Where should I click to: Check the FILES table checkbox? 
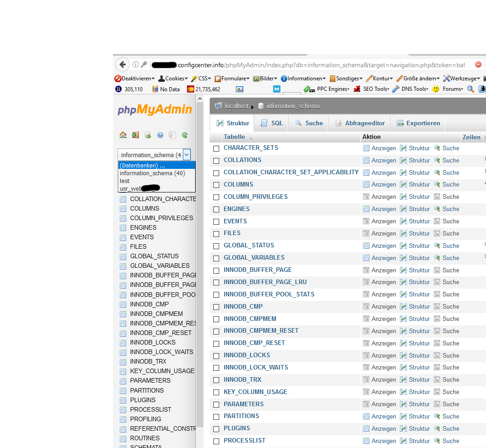pyautogui.click(x=216, y=234)
